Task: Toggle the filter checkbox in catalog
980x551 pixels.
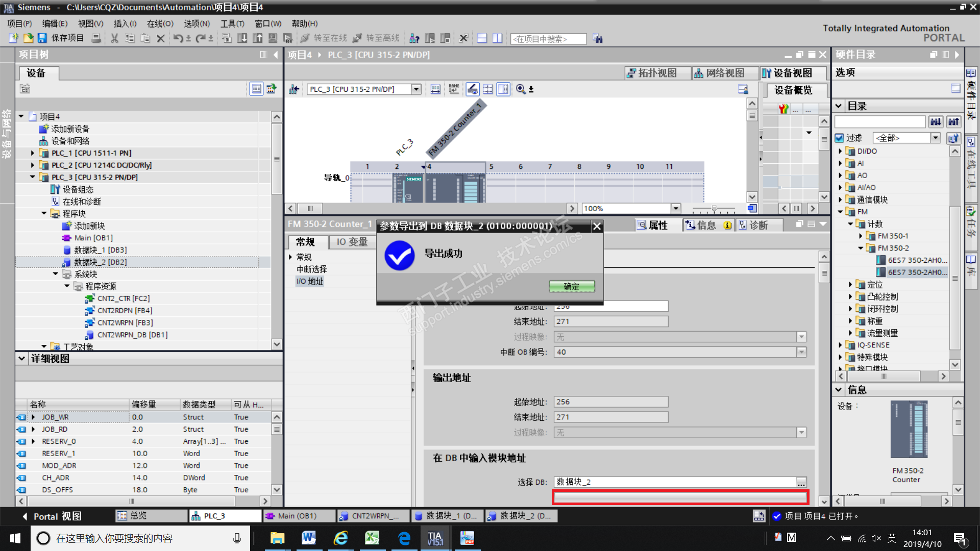Action: pos(840,138)
